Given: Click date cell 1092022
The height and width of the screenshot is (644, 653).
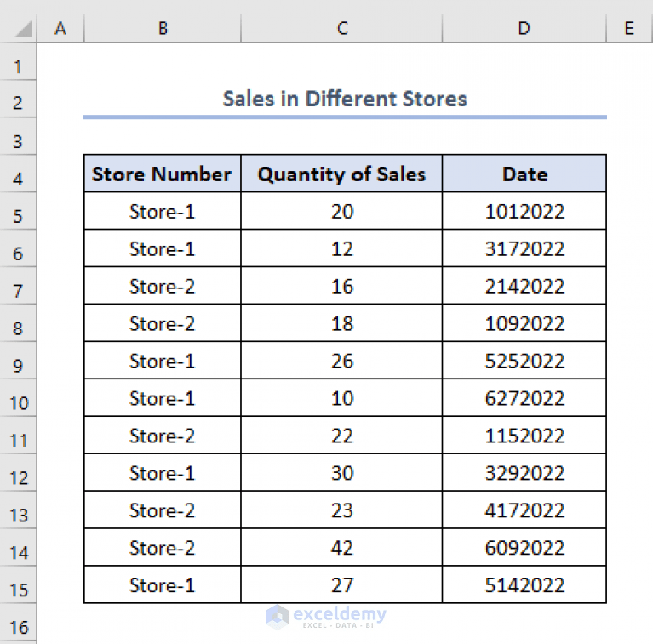Looking at the screenshot, I should pos(524,323).
